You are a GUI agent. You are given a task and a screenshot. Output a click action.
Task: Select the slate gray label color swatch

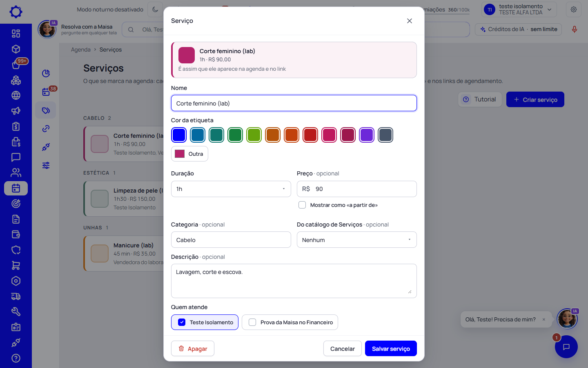tap(385, 135)
